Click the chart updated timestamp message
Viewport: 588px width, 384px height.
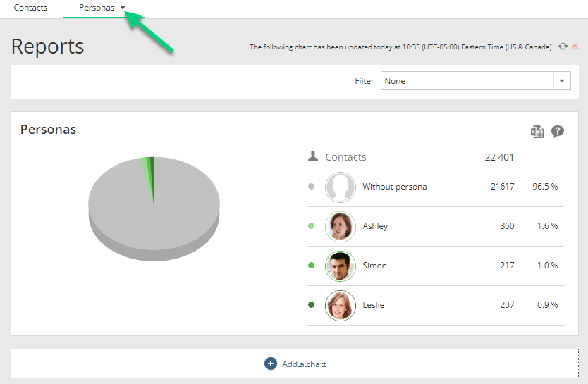coord(400,47)
